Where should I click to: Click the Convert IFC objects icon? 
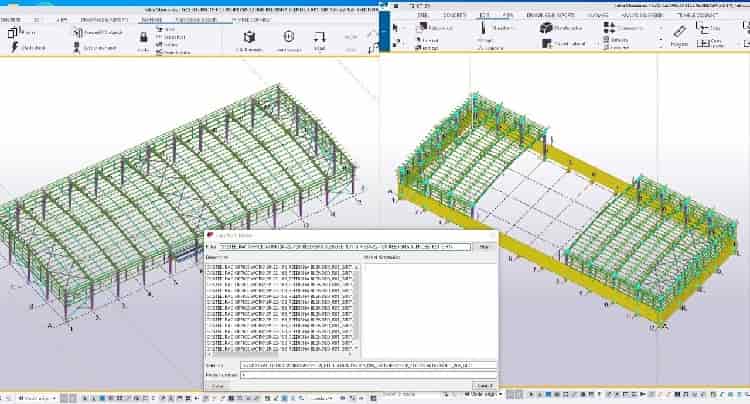click(77, 34)
